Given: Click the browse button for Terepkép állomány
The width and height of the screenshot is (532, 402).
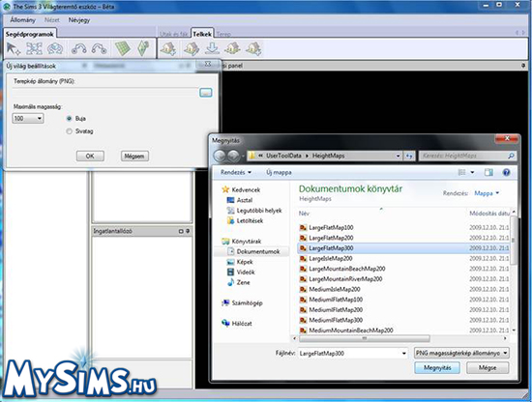Looking at the screenshot, I should point(206,92).
